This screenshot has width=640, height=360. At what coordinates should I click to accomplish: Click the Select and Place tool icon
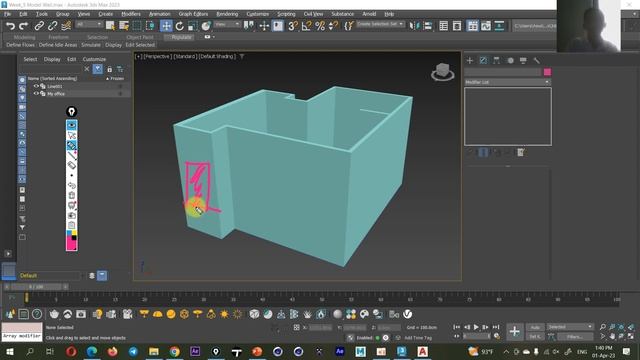pos(206,26)
